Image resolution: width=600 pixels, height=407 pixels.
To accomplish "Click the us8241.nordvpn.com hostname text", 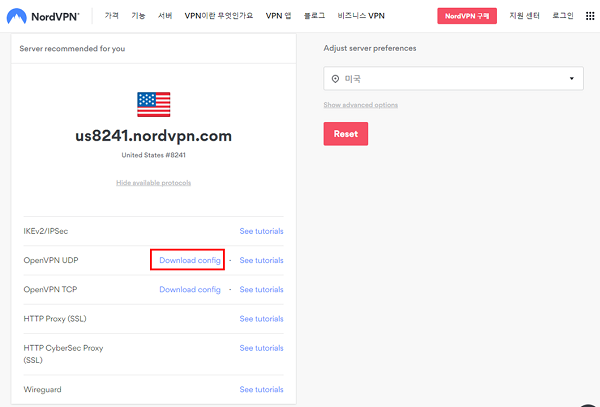I will click(x=153, y=136).
